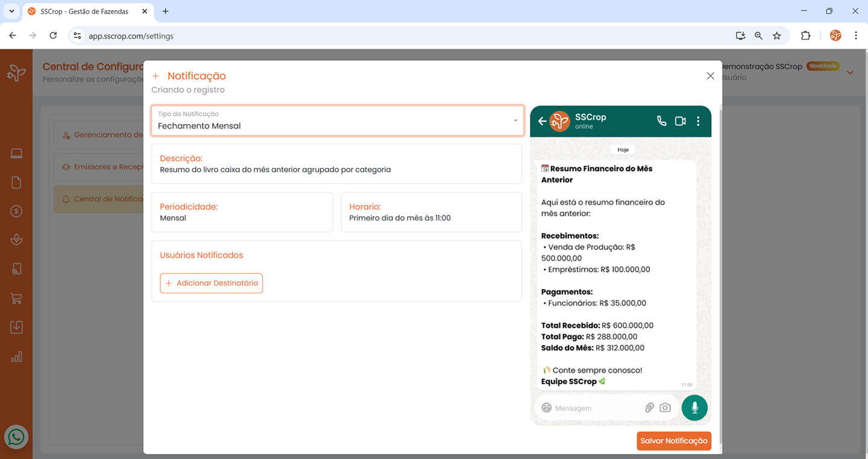Click 'Funcionários: R$ 35.000,00' line
The image size is (868, 459).
[x=595, y=303]
